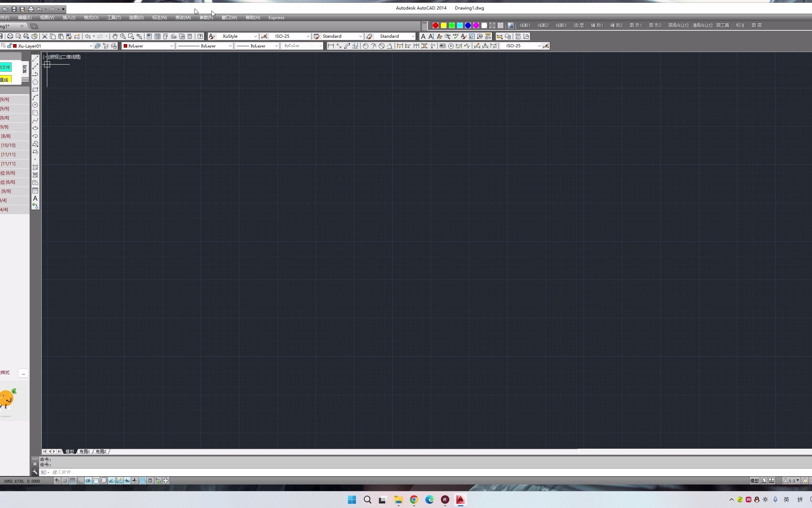812x508 pixels.
Task: Toggle Polar Tracking in status bar
Action: (x=88, y=480)
